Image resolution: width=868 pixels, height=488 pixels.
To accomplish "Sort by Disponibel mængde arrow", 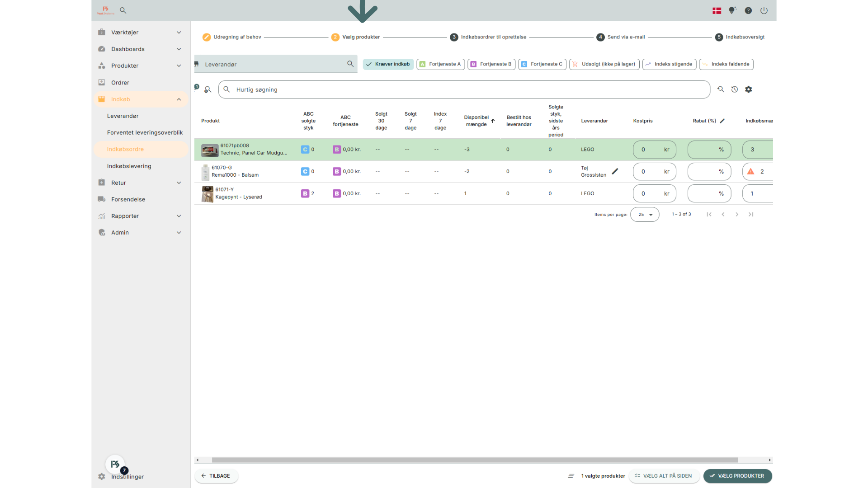I will tap(493, 121).
